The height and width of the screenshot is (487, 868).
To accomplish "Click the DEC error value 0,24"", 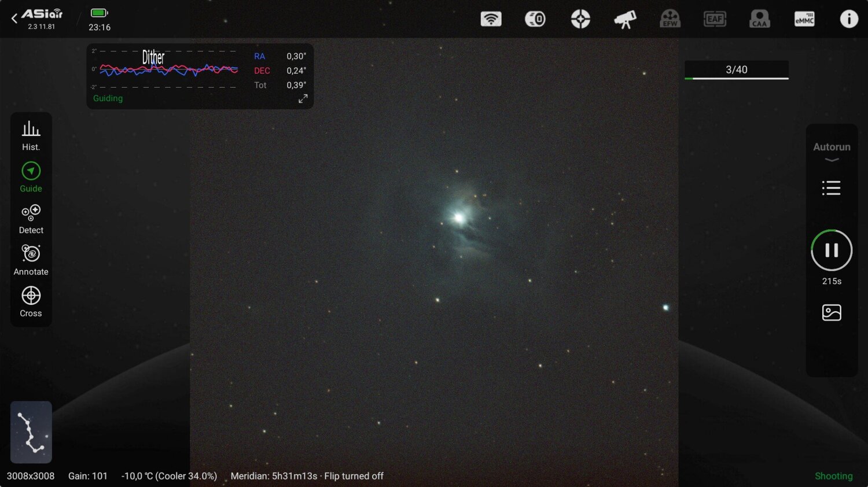I will [296, 71].
